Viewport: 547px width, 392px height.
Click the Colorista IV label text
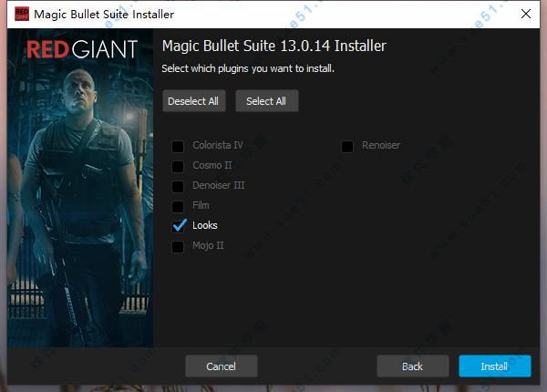pyautogui.click(x=218, y=145)
